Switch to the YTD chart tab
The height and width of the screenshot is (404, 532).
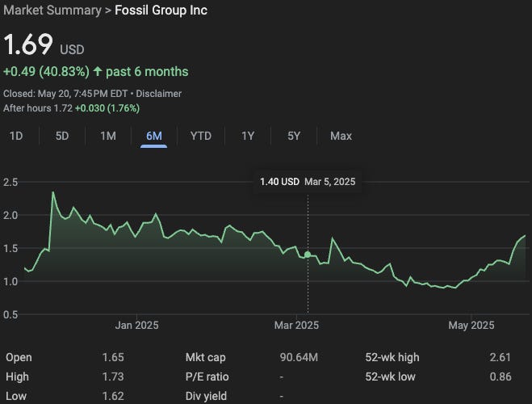tap(200, 136)
